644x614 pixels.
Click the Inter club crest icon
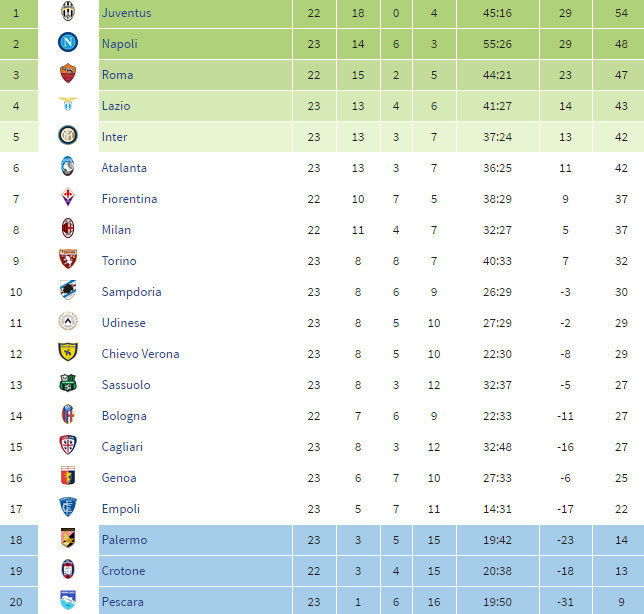point(68,137)
